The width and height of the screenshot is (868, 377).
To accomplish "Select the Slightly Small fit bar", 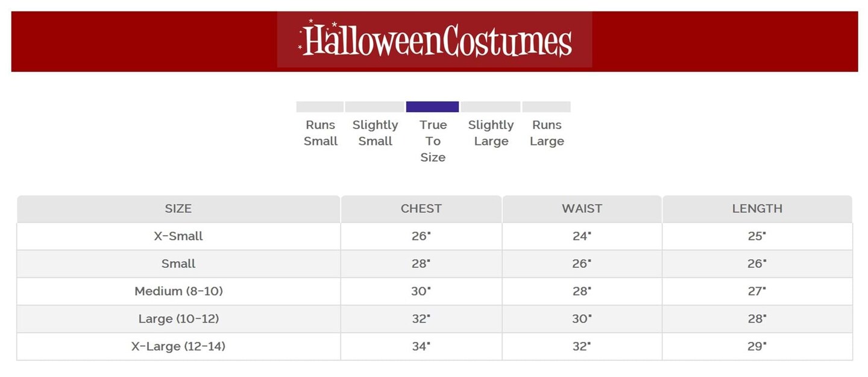I will 374,107.
